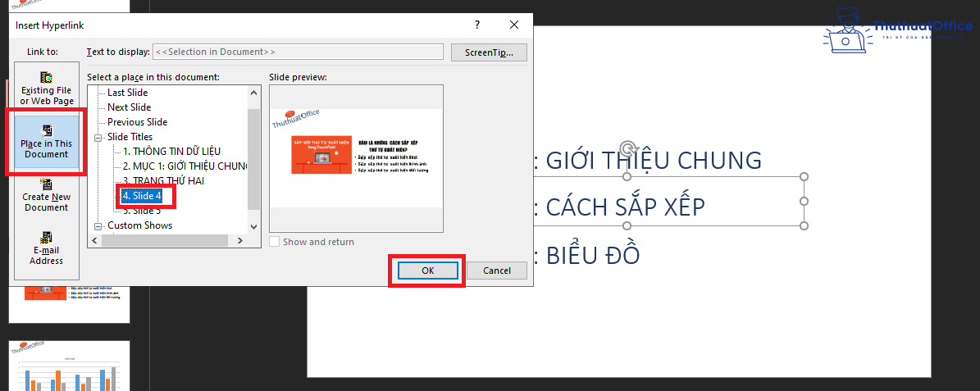Select Existing File or Web Page option
This screenshot has width=980, height=391.
pyautogui.click(x=47, y=88)
